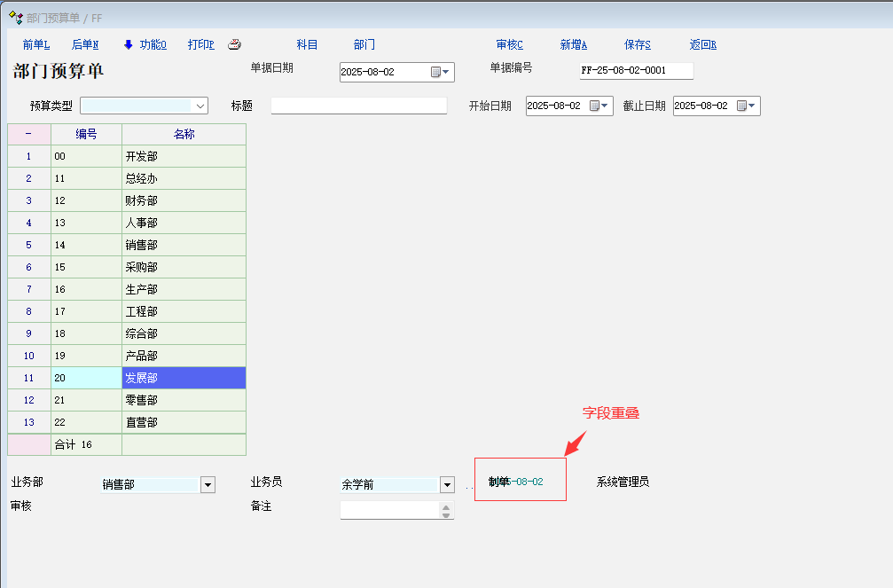Image resolution: width=893 pixels, height=588 pixels.
Task: Click the ellipsis button next to 业务员
Action: click(x=468, y=486)
